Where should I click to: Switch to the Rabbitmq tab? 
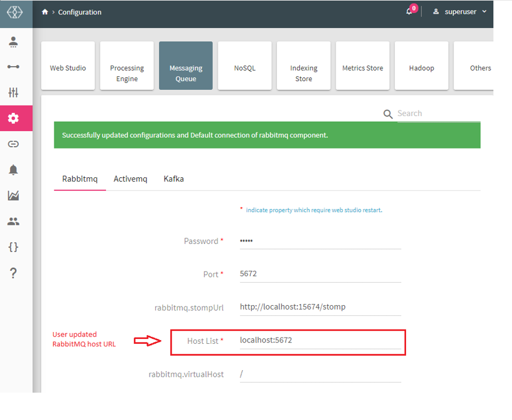[x=80, y=179]
